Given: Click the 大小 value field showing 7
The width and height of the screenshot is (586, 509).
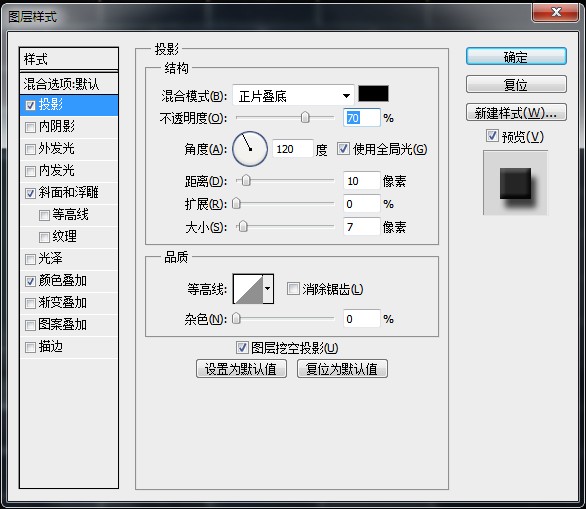Looking at the screenshot, I should (x=362, y=227).
